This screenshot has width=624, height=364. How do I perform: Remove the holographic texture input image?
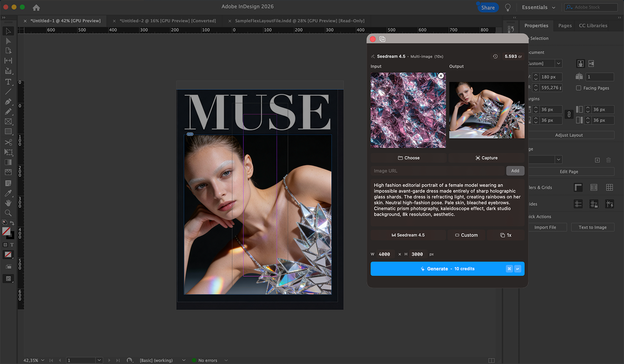pyautogui.click(x=441, y=76)
